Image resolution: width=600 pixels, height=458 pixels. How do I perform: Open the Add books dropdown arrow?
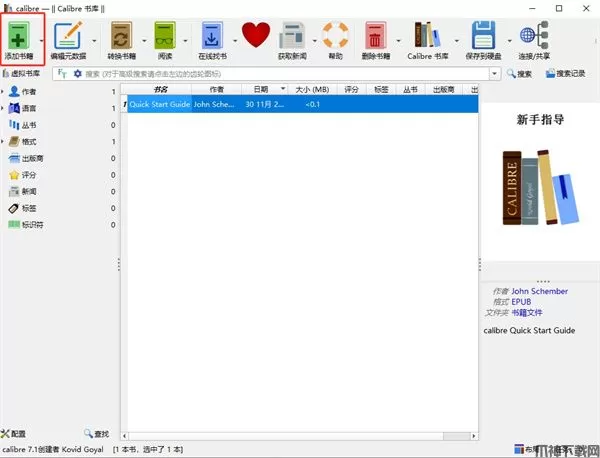point(42,41)
